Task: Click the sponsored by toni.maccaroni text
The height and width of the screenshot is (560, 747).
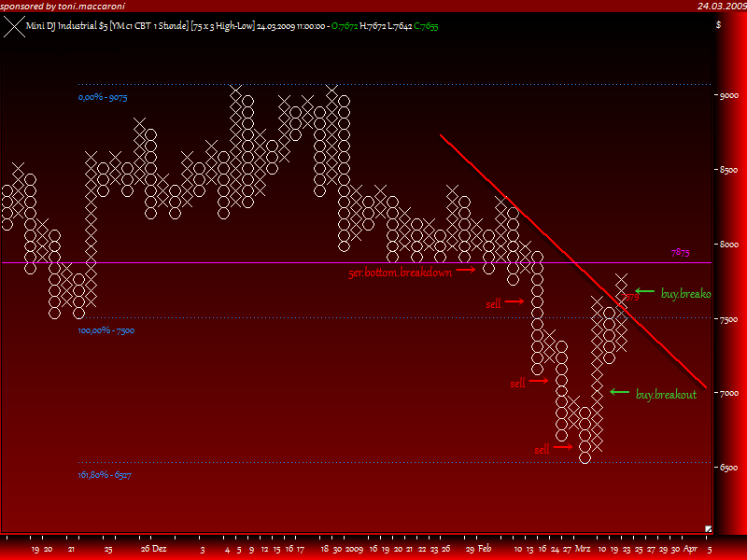Action: [x=63, y=6]
